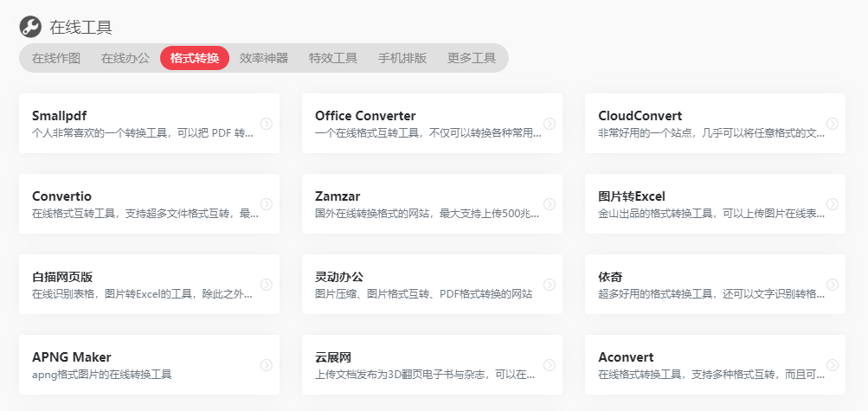The image size is (868, 411).
Task: Click description apng格式图片的在线转换工具
Action: 102,375
